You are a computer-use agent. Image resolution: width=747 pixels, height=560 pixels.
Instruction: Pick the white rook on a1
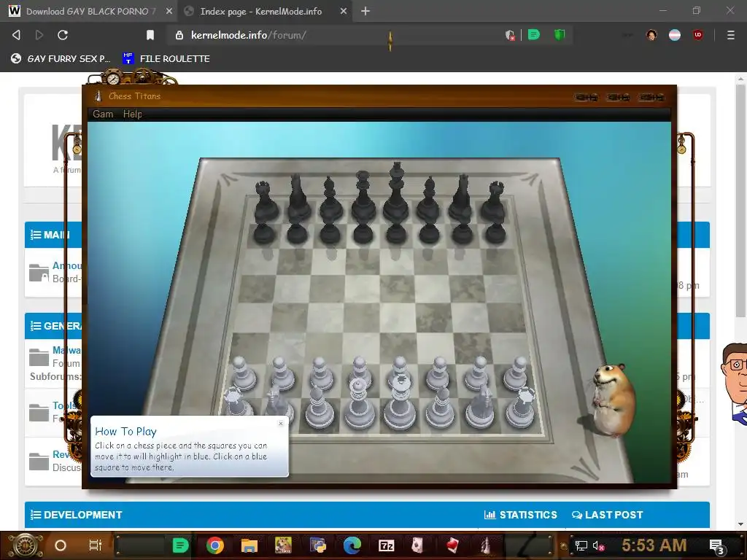click(x=237, y=404)
